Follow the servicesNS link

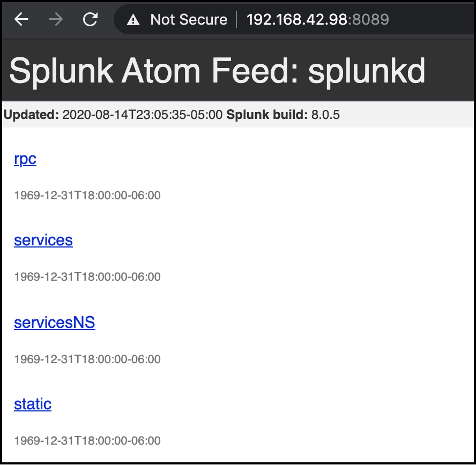tap(55, 322)
